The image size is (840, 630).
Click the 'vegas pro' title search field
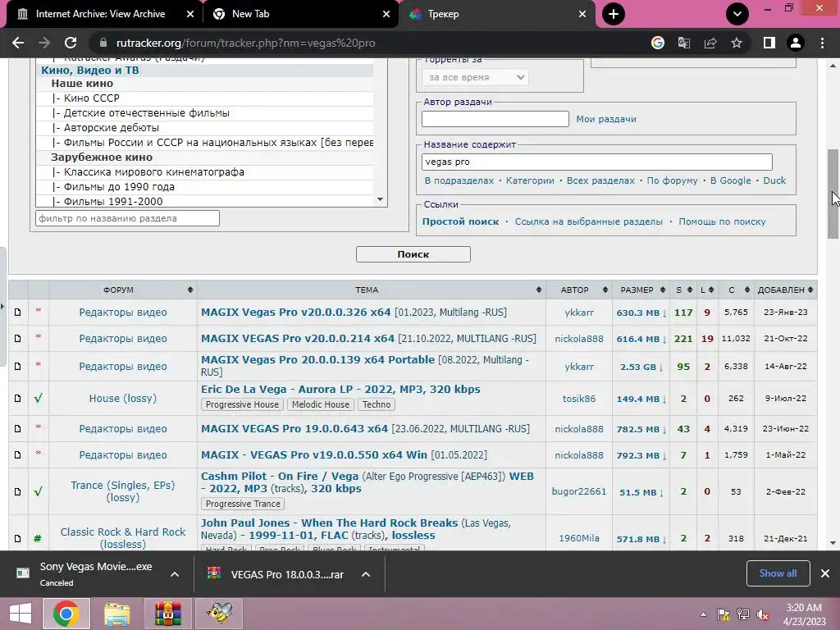(597, 162)
